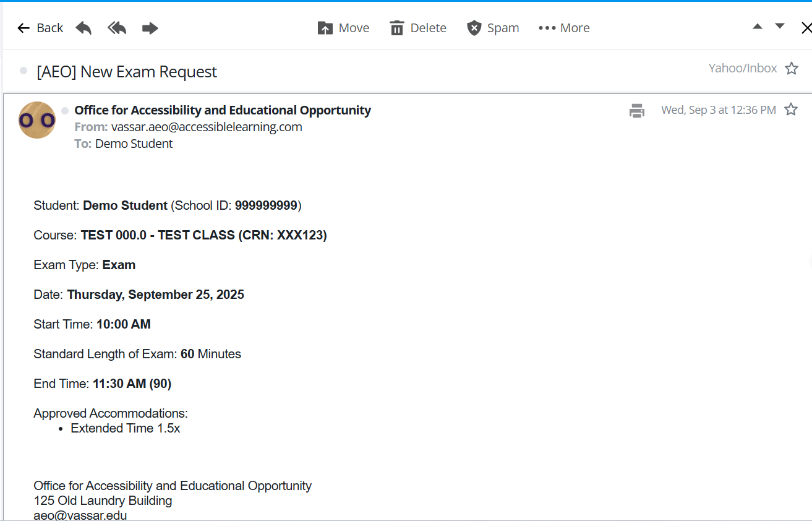The height and width of the screenshot is (521, 812).
Task: Click the Approved Accommodations heading
Action: tap(111, 413)
